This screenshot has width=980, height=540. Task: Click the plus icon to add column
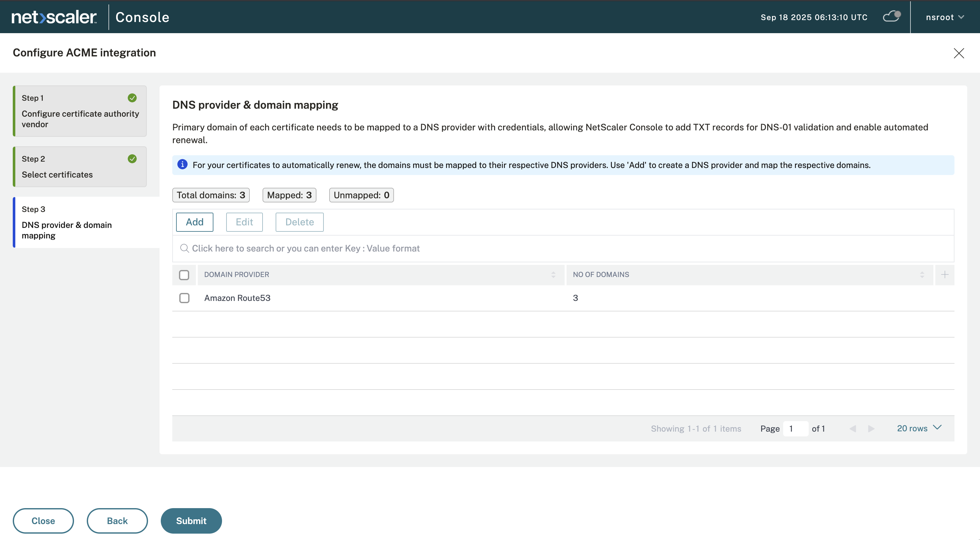[945, 274]
